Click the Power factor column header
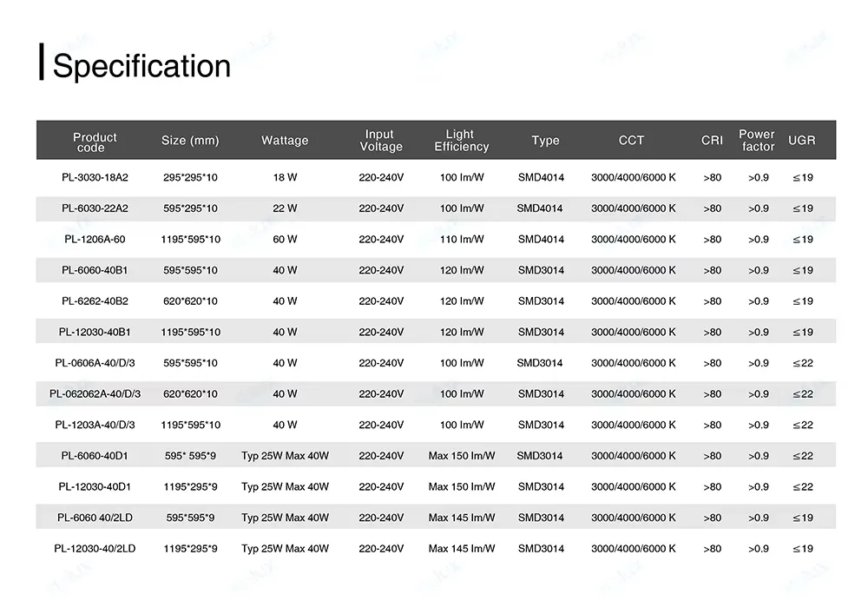The image size is (868, 614). coord(757,141)
